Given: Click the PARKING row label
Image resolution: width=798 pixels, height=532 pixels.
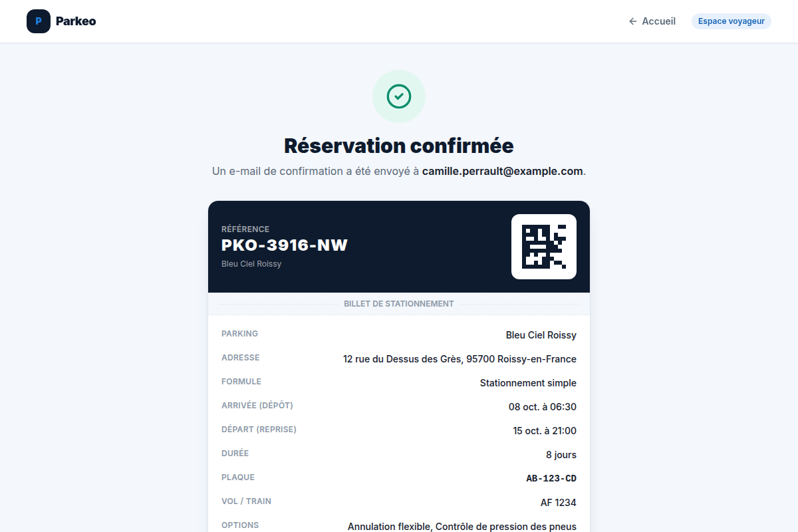Looking at the screenshot, I should [240, 334].
